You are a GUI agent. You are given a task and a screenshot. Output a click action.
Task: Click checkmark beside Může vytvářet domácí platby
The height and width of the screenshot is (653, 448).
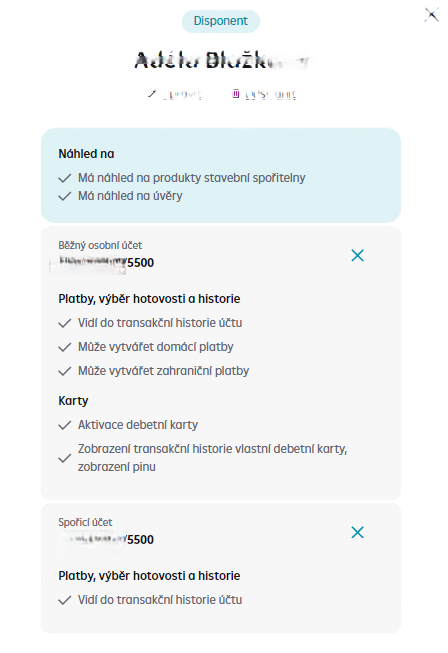(65, 347)
